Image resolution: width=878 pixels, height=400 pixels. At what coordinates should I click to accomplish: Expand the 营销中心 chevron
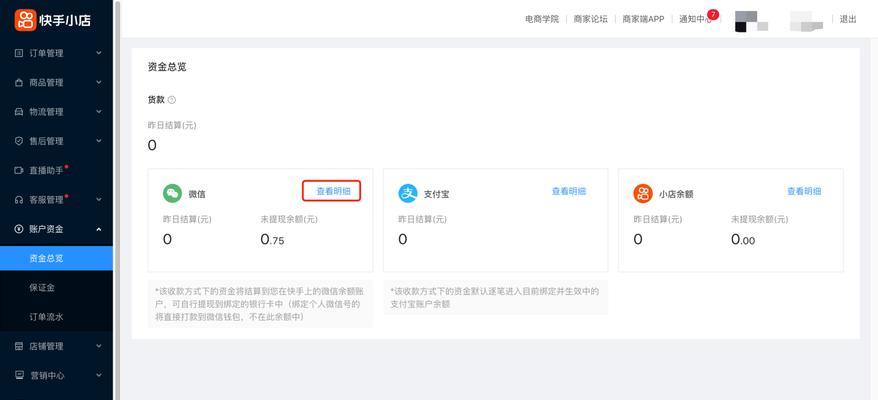tap(99, 375)
